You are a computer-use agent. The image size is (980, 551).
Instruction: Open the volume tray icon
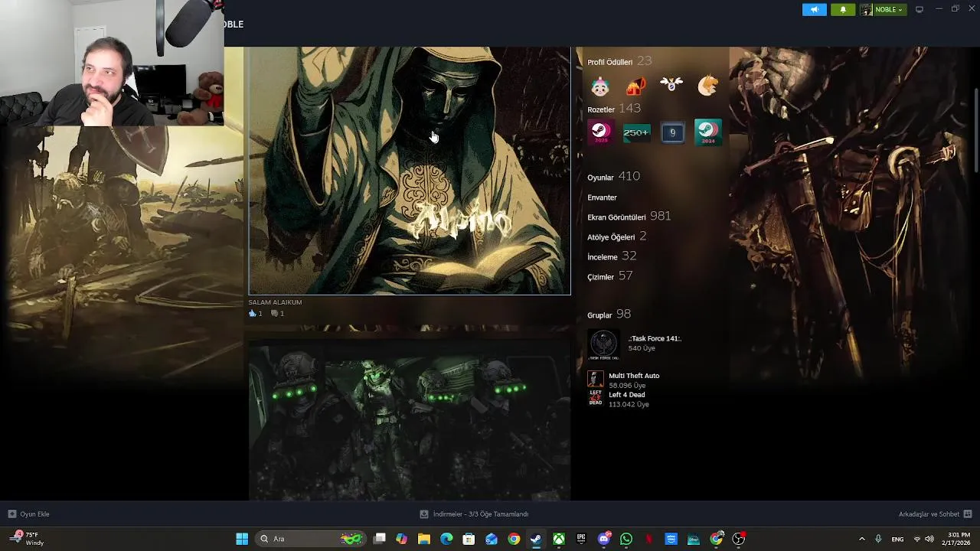[929, 539]
